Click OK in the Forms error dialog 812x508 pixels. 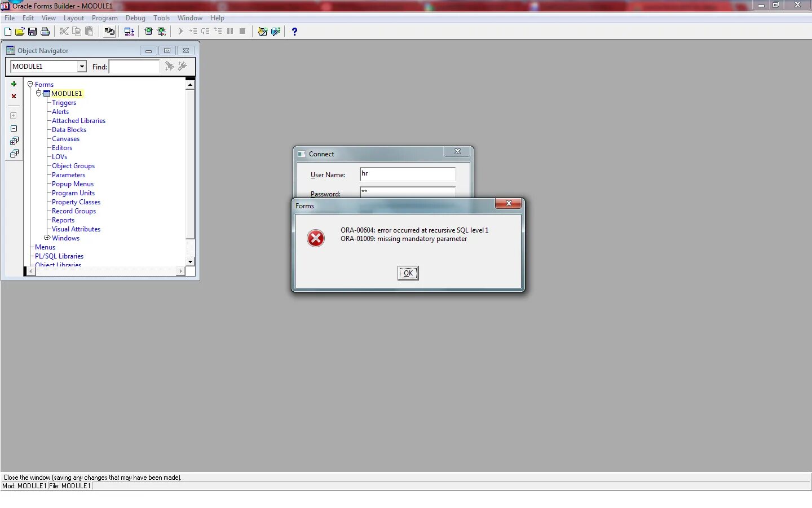point(408,273)
